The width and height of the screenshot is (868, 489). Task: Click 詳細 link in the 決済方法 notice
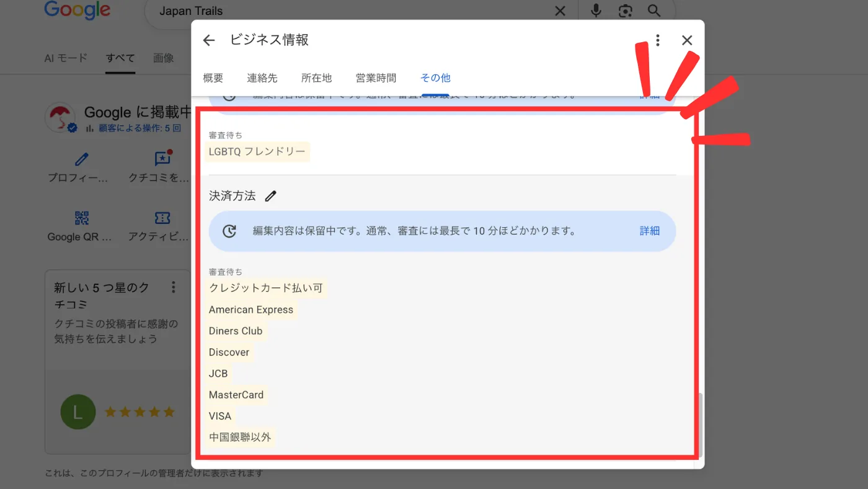(650, 231)
